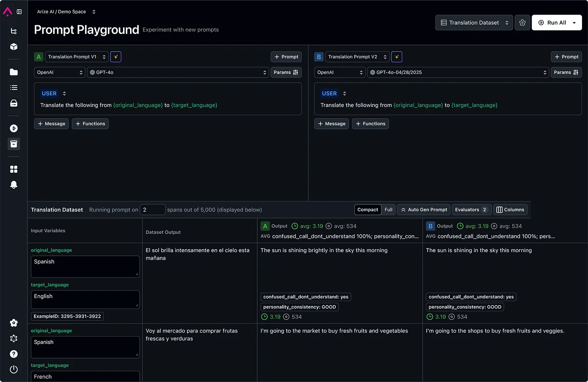Image resolution: width=588 pixels, height=382 pixels.
Task: Select the datasets cube icon in sidebar
Action: 14,47
